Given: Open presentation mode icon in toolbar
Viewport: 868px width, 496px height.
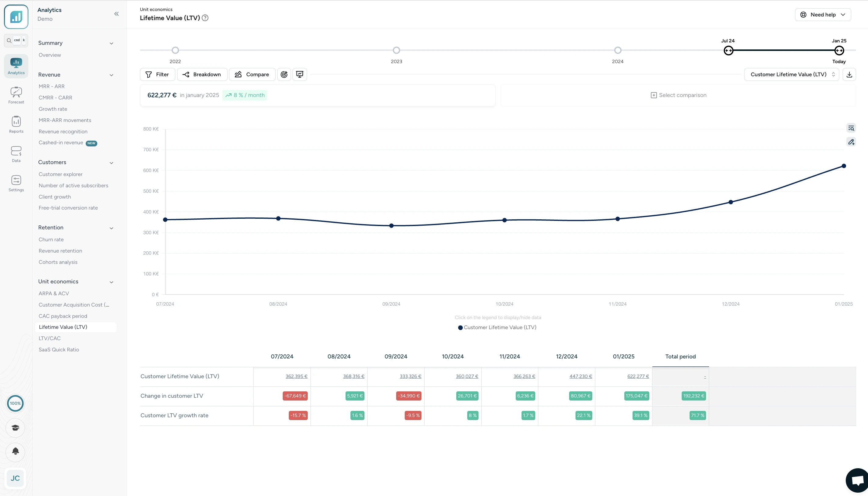Looking at the screenshot, I should coord(300,74).
